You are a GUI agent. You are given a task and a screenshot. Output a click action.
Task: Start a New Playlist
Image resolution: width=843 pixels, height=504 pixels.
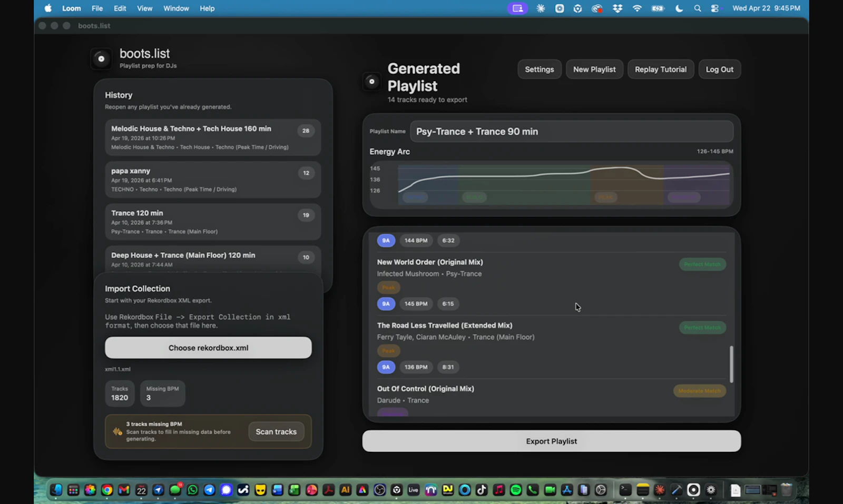pos(594,70)
